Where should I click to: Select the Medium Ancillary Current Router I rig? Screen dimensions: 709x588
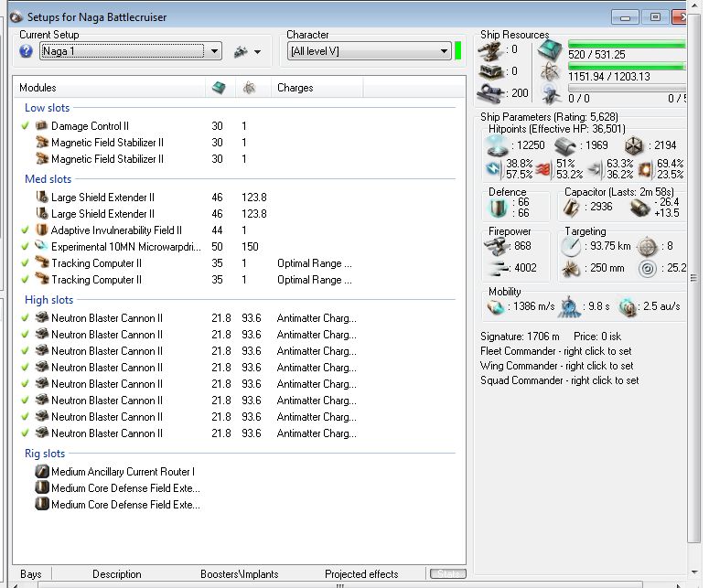[123, 471]
